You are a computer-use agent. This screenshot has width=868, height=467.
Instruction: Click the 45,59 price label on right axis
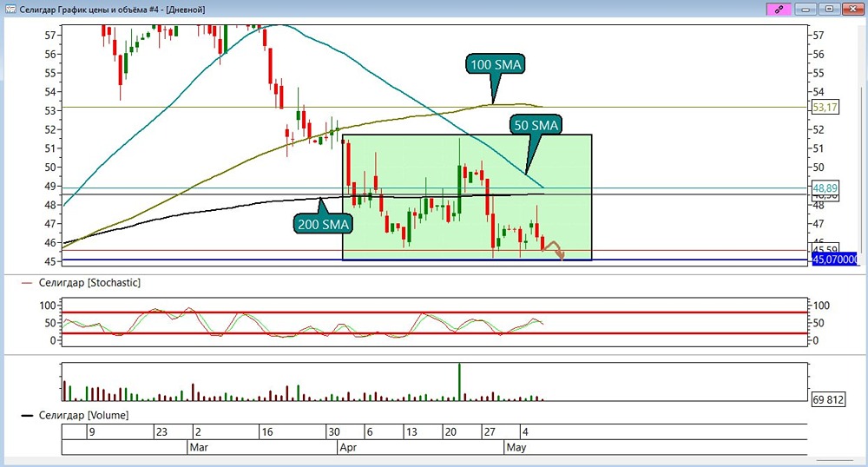(825, 248)
